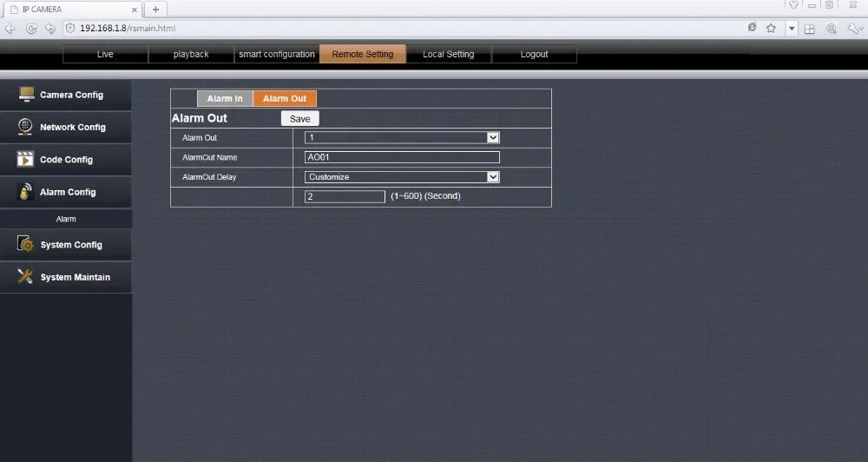Open the Alarm Config section label

tap(68, 192)
